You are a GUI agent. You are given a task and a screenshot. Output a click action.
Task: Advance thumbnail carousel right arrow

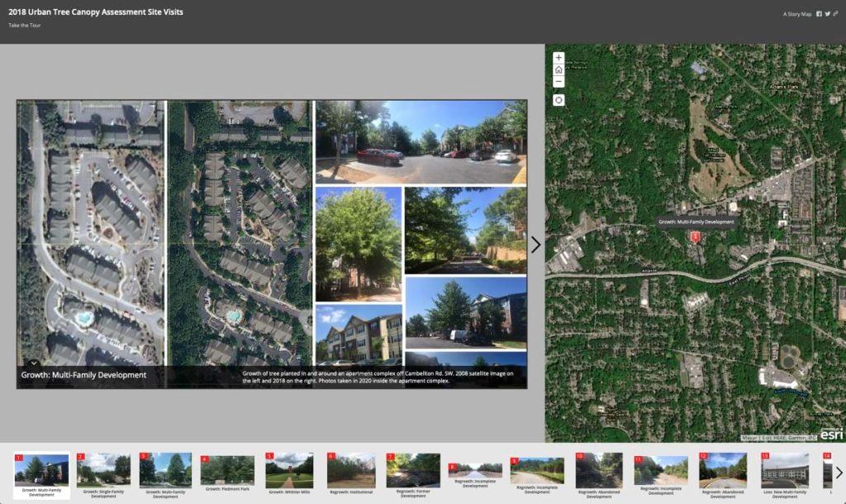839,473
